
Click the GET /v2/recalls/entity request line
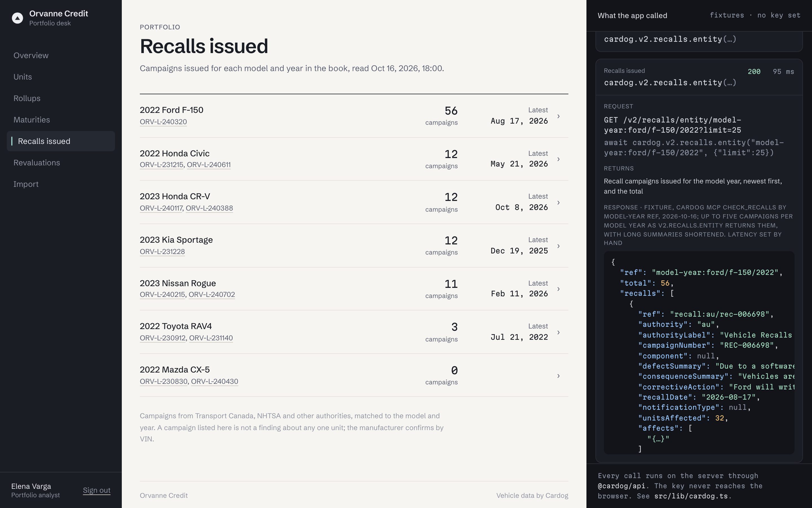click(x=672, y=125)
